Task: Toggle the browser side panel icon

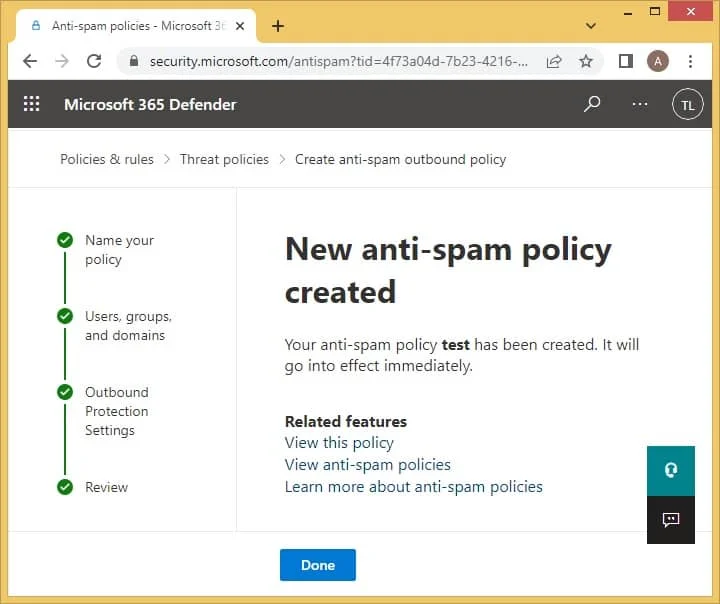Action: [x=625, y=61]
